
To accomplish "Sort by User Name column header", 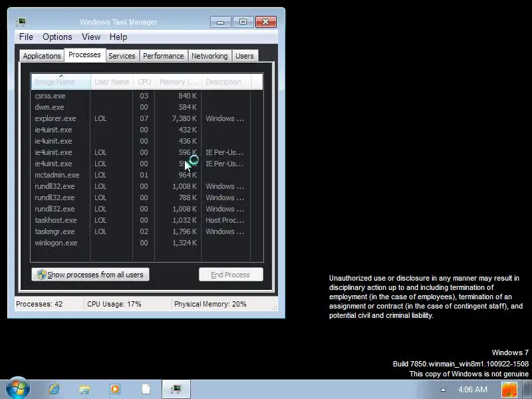I will coord(112,82).
